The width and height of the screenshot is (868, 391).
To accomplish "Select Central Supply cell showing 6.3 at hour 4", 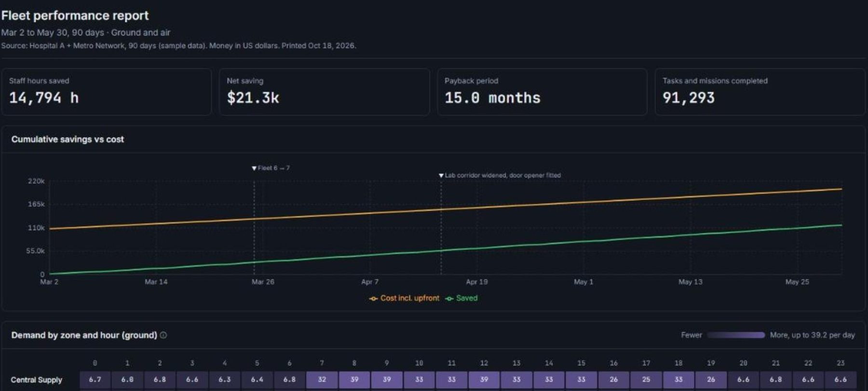I will [x=225, y=380].
